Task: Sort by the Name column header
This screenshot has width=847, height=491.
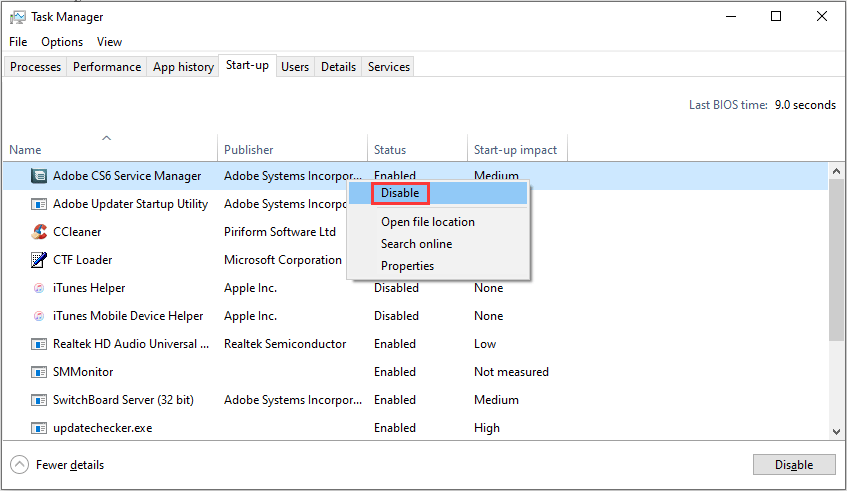Action: coord(110,148)
